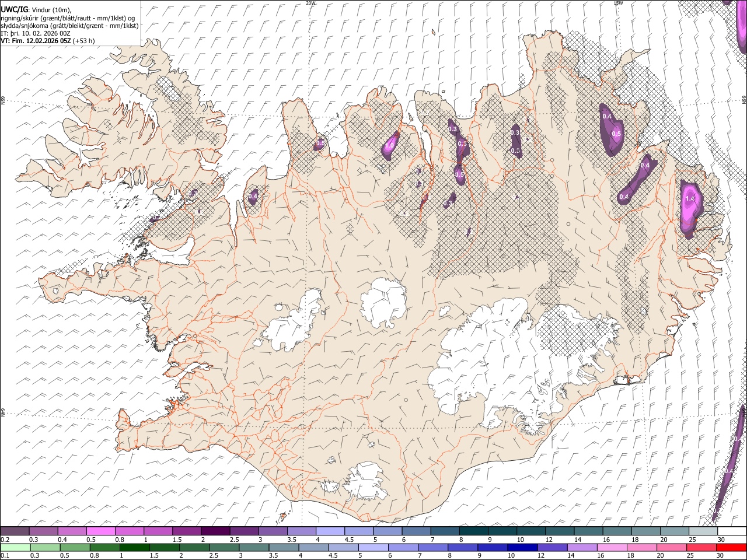Click the 'VT: Fim. 12.02.2026 05Z (+53 h)' line
The width and height of the screenshot is (747, 560).
pyautogui.click(x=48, y=41)
